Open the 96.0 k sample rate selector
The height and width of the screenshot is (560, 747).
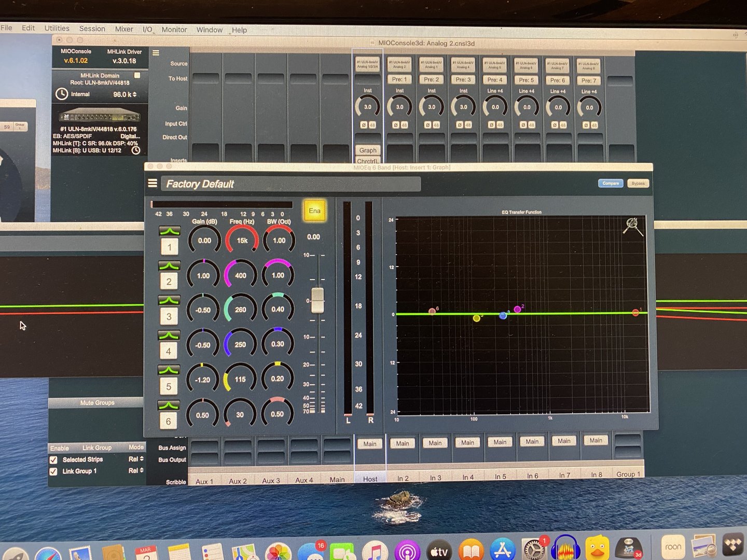pos(125,94)
